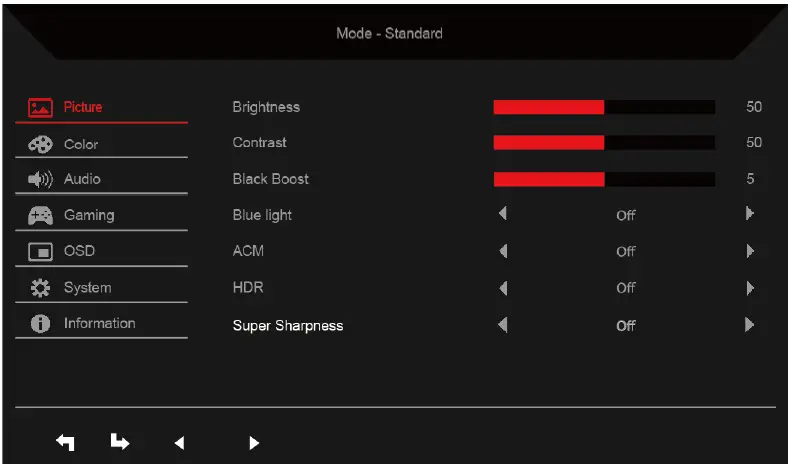Screen dimensions: 788x469
Task: Click the Audio speaker icon
Action: tap(40, 180)
